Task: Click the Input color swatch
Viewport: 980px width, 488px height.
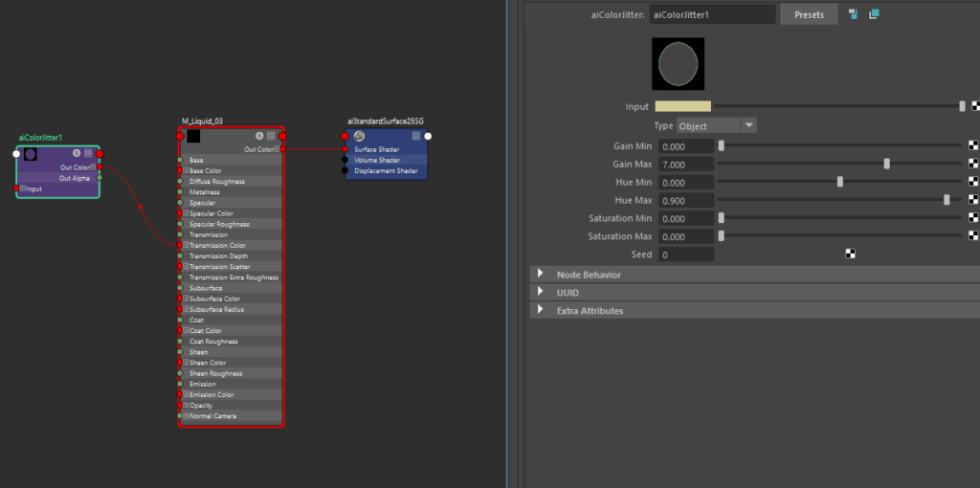Action: [x=681, y=106]
